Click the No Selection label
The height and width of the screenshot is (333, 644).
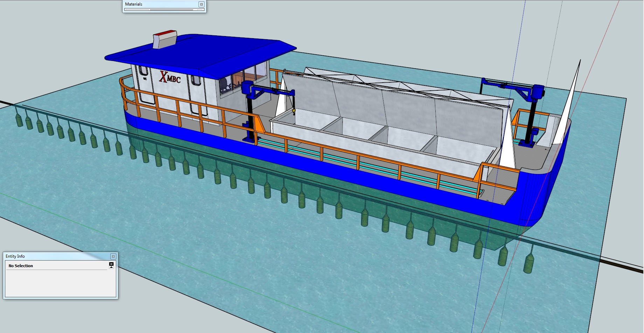pos(21,266)
